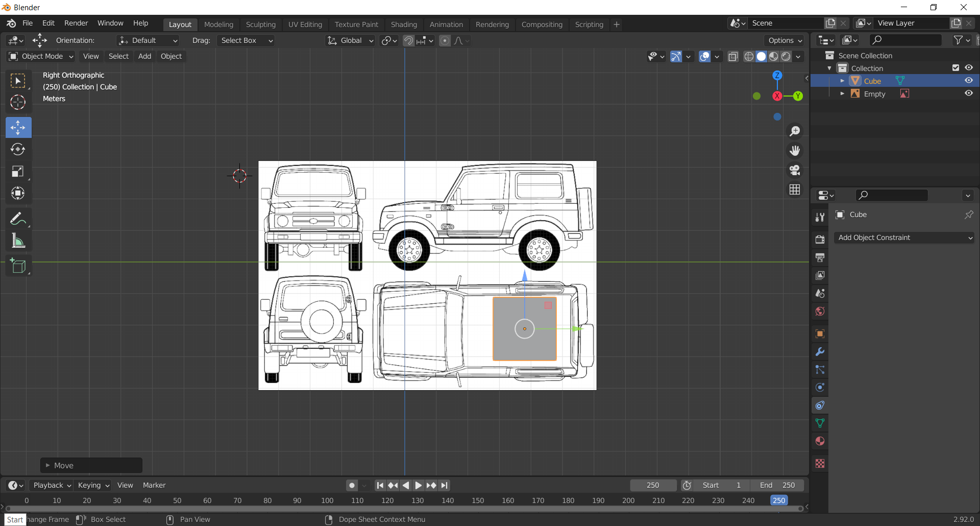Choose the Rotate tool

pyautogui.click(x=18, y=149)
